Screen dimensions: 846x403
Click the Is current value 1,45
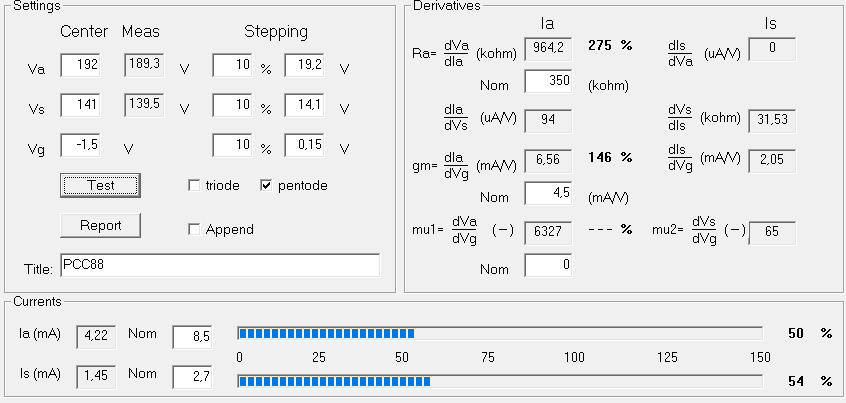tap(96, 377)
